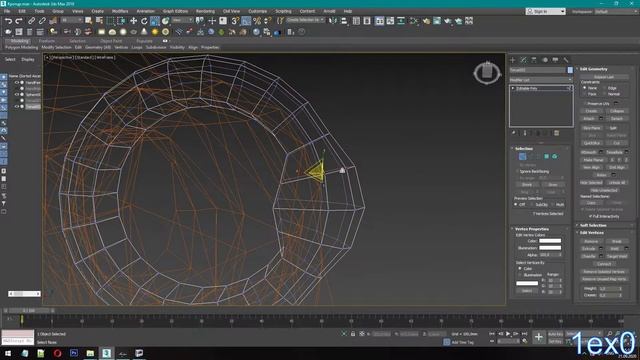Open the Utilities command panel tab
Viewport: 640px width, 360px height.
click(566, 60)
